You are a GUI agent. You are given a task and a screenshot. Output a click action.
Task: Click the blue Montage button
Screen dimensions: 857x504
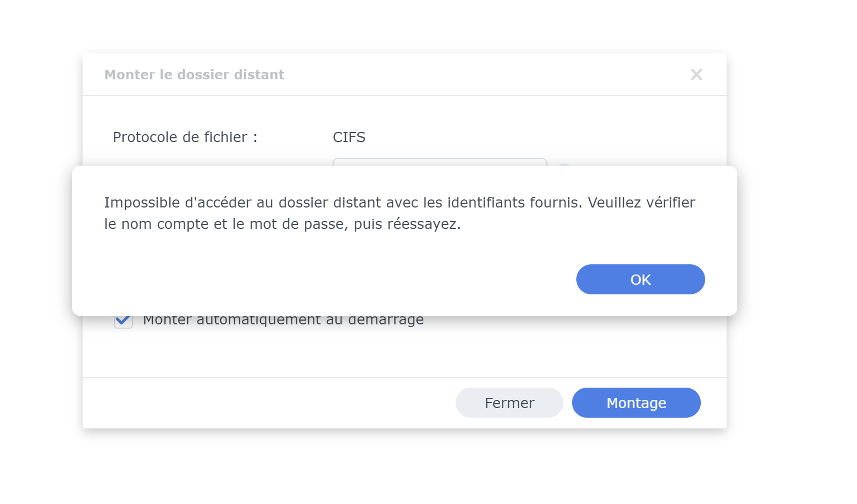point(636,403)
